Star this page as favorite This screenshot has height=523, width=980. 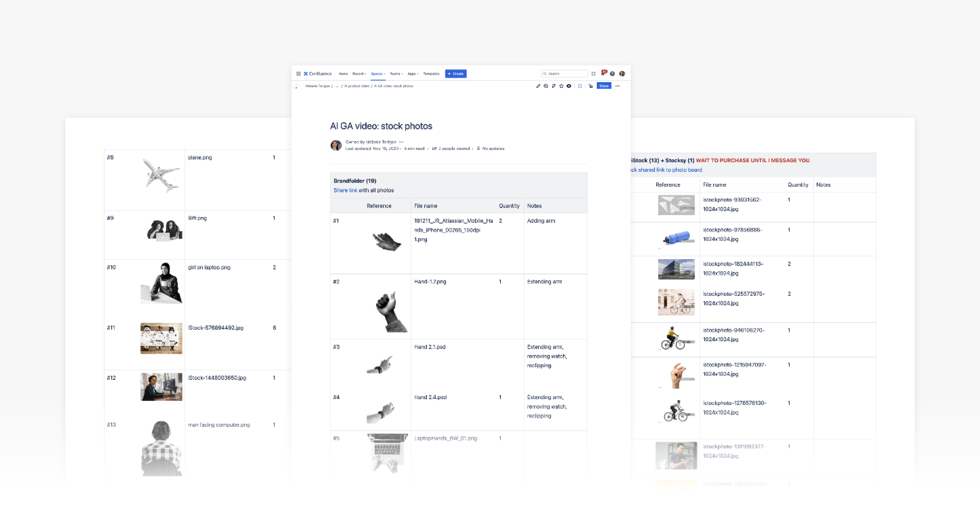[561, 86]
